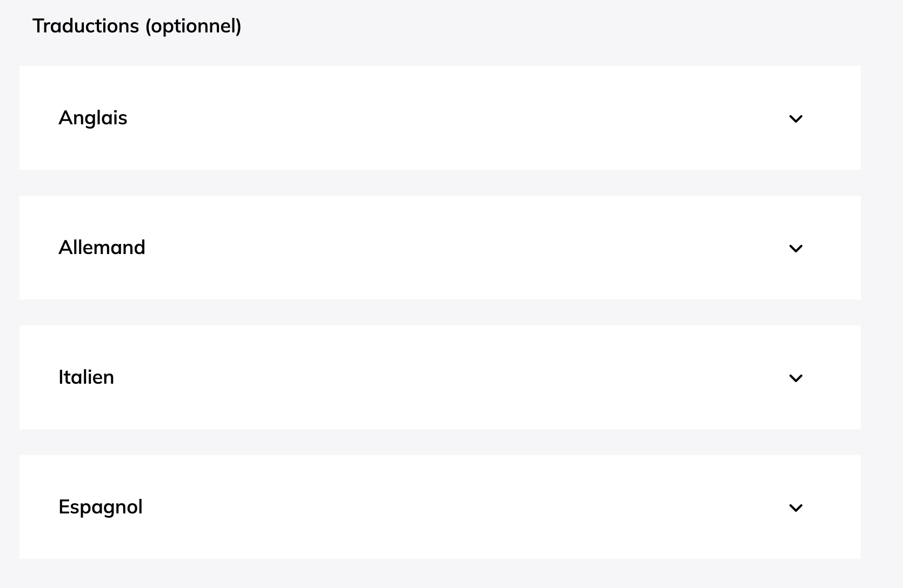Screen dimensions: 903x588
Task: Expand the Anglais translation section
Action: [x=440, y=118]
